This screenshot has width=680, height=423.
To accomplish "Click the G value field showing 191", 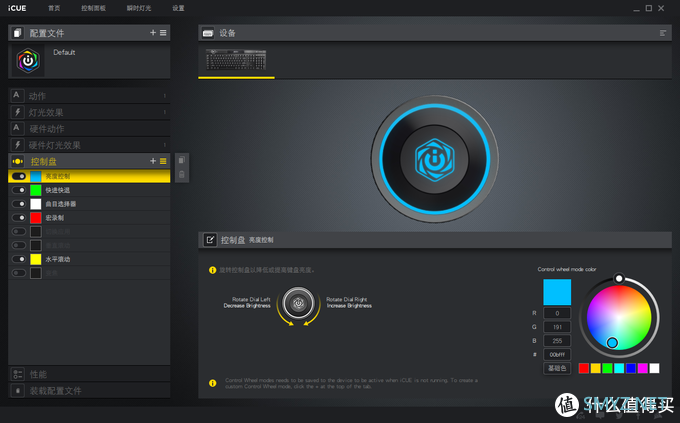I will point(557,327).
